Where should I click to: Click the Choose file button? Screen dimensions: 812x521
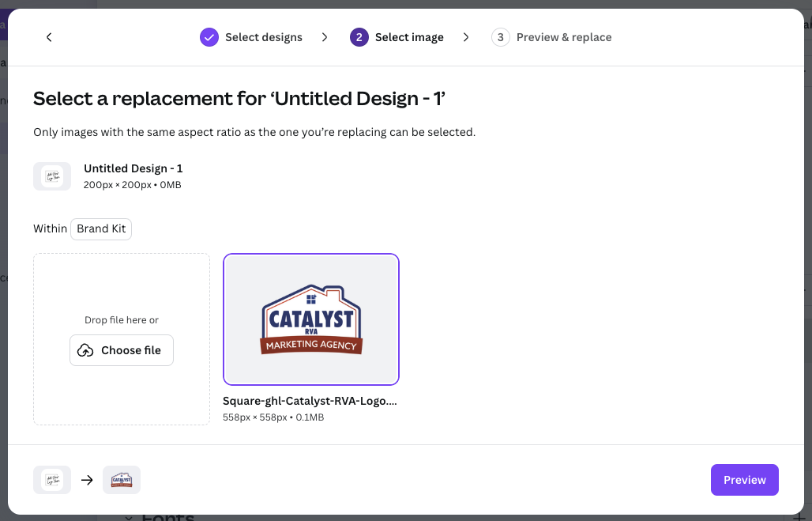(122, 350)
